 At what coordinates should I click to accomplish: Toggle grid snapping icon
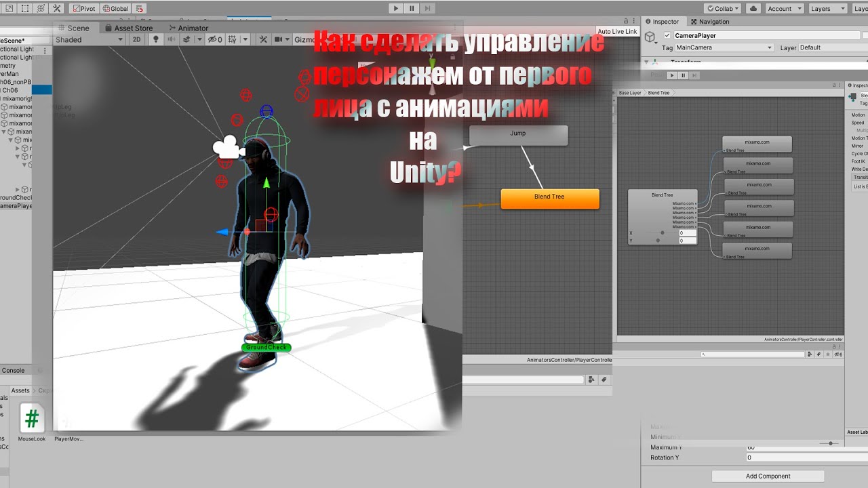(139, 9)
